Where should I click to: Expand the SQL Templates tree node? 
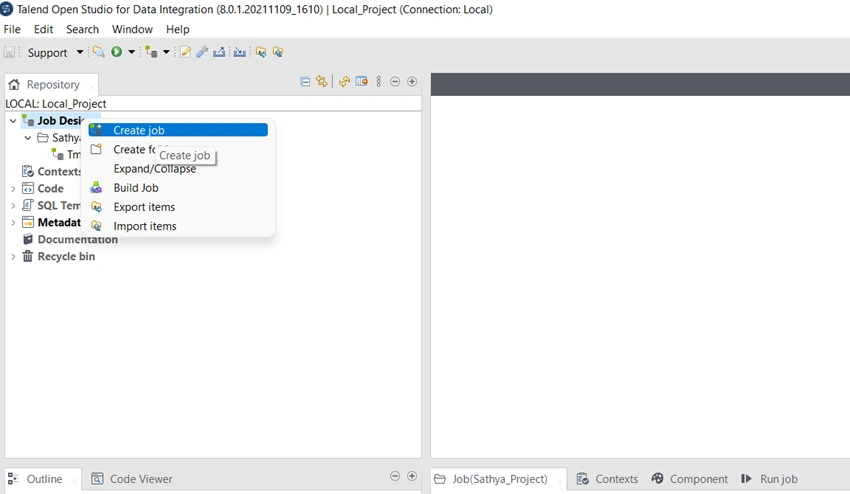[x=13, y=206]
